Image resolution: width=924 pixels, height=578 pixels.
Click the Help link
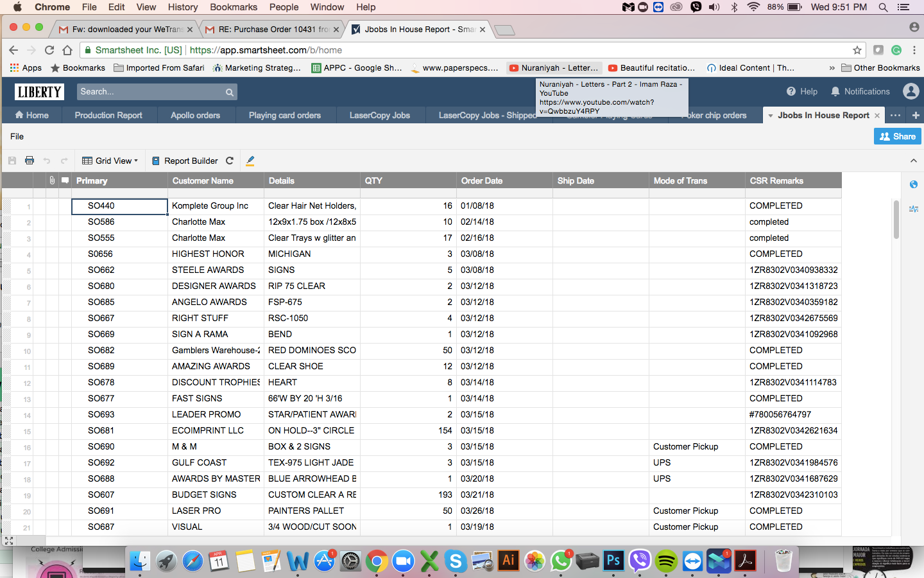(802, 91)
